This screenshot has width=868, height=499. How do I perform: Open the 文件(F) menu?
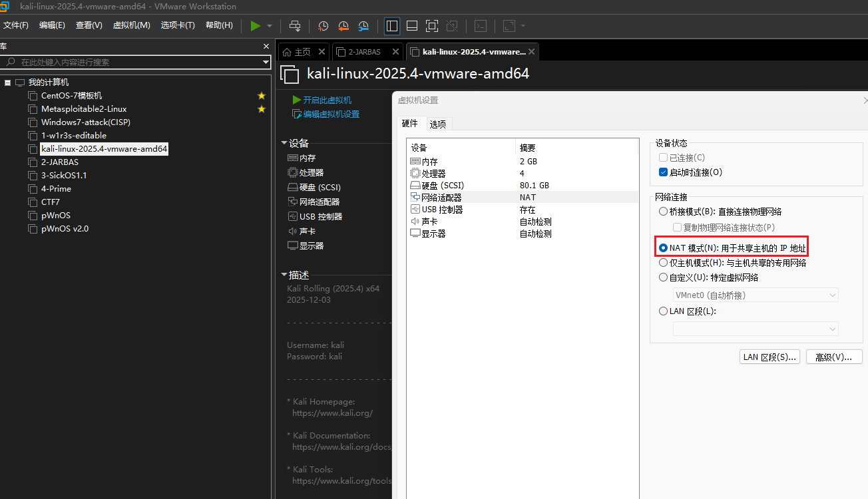(x=16, y=25)
